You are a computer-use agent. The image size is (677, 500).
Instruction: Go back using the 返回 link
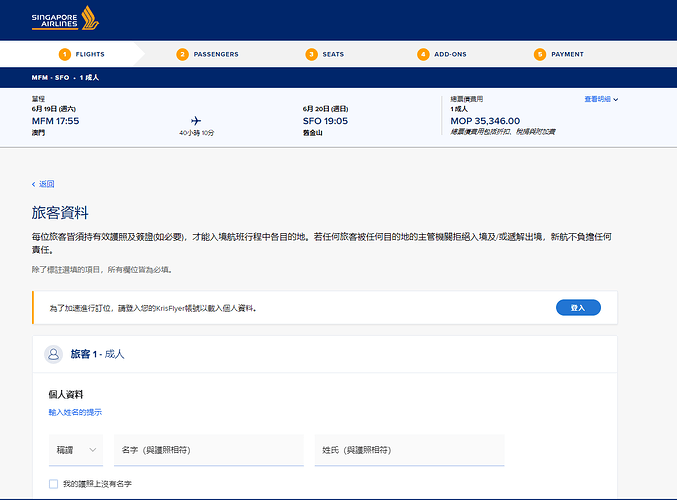click(x=47, y=184)
